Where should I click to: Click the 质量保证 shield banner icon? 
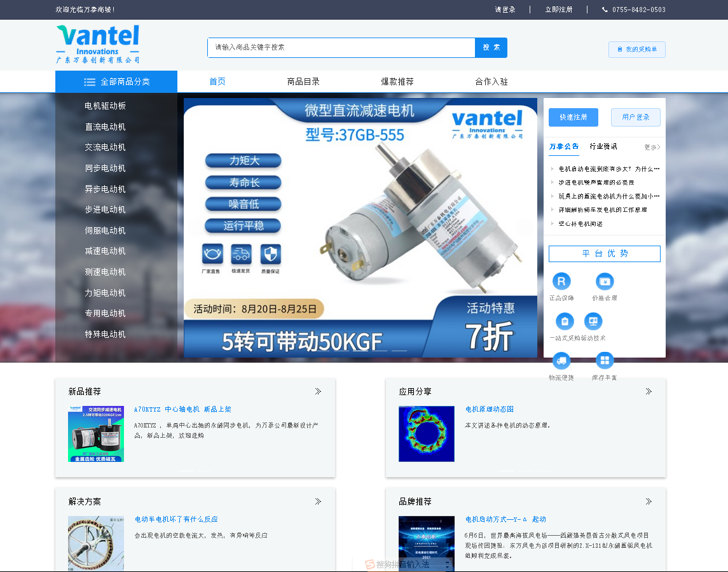270,254
